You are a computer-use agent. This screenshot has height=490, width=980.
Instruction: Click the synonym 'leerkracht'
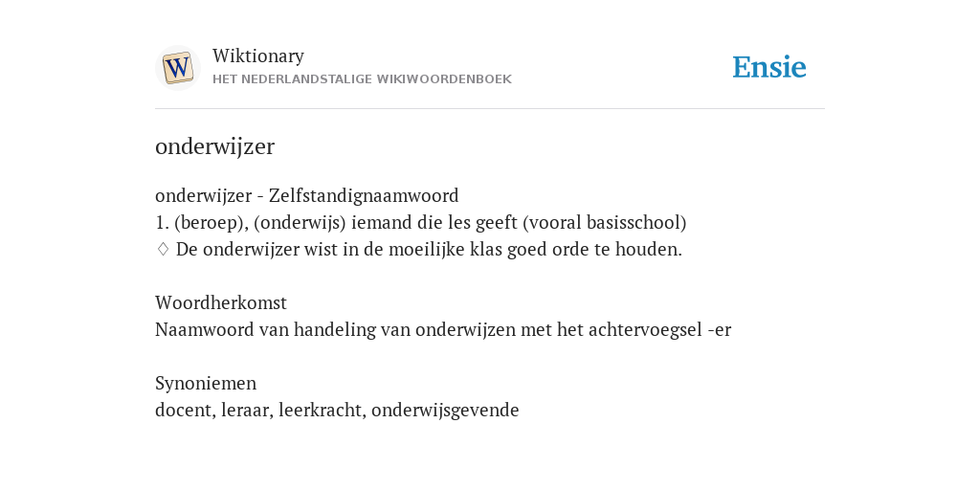pos(322,411)
